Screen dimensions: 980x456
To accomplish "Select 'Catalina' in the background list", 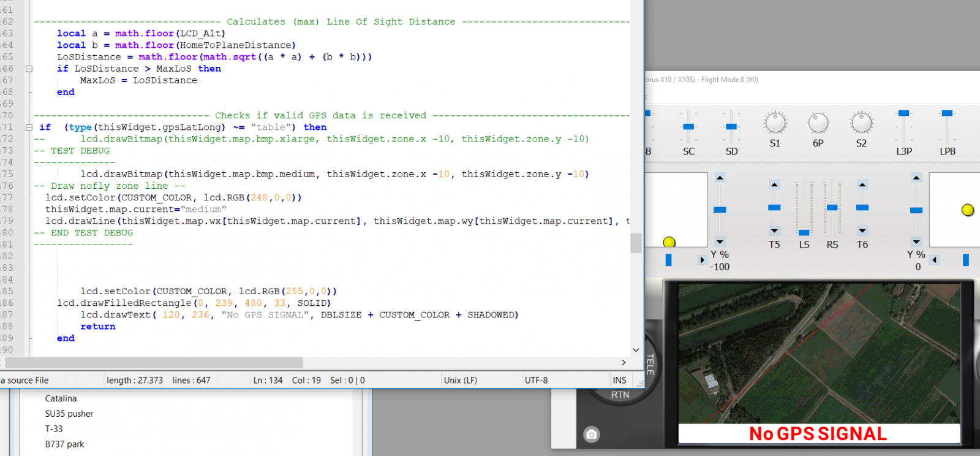I will (61, 398).
